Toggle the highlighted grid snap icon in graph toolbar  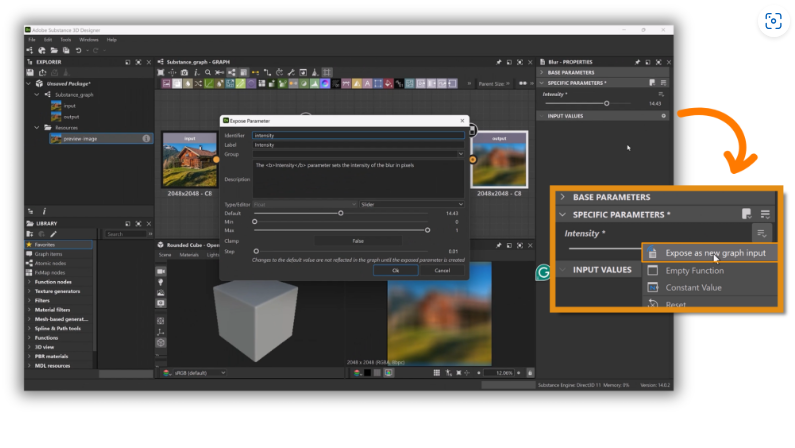point(328,72)
